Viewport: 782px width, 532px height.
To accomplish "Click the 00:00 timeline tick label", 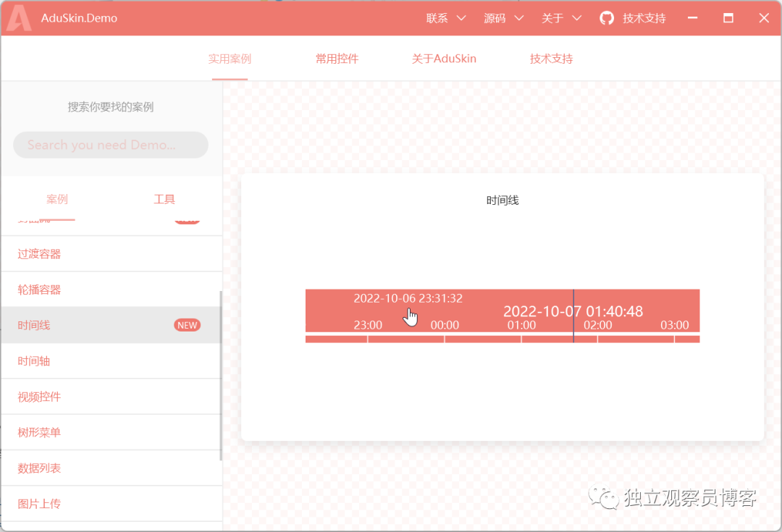I will pyautogui.click(x=445, y=325).
